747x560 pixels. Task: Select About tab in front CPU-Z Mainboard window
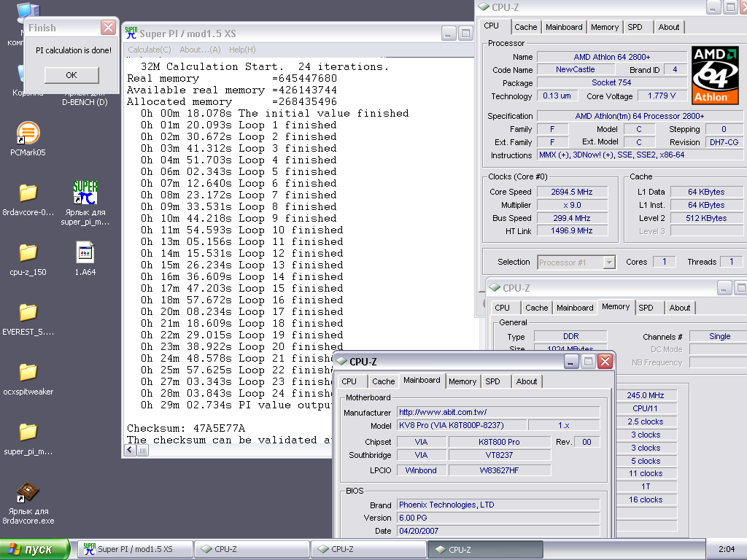point(527,381)
